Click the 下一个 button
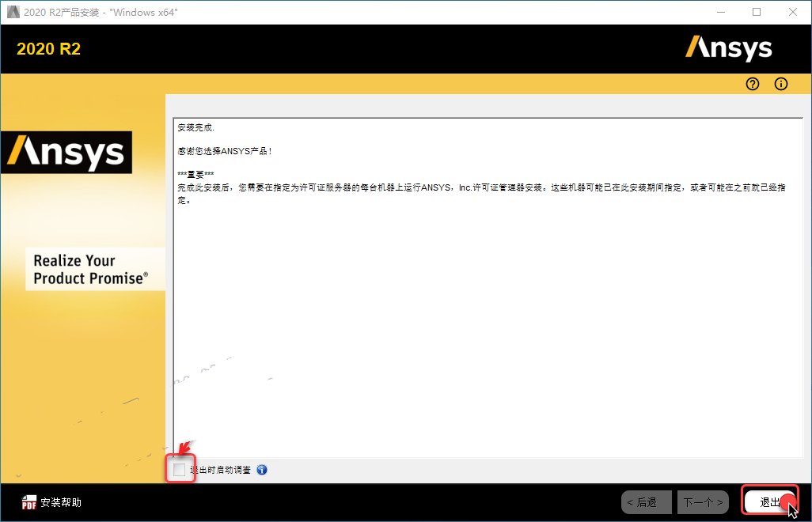 tap(703, 502)
